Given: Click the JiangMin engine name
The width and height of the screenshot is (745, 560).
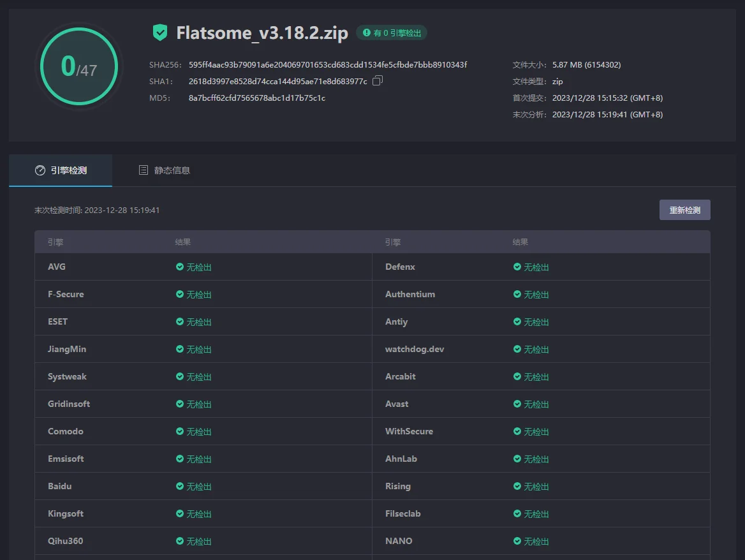Looking at the screenshot, I should tap(67, 349).
